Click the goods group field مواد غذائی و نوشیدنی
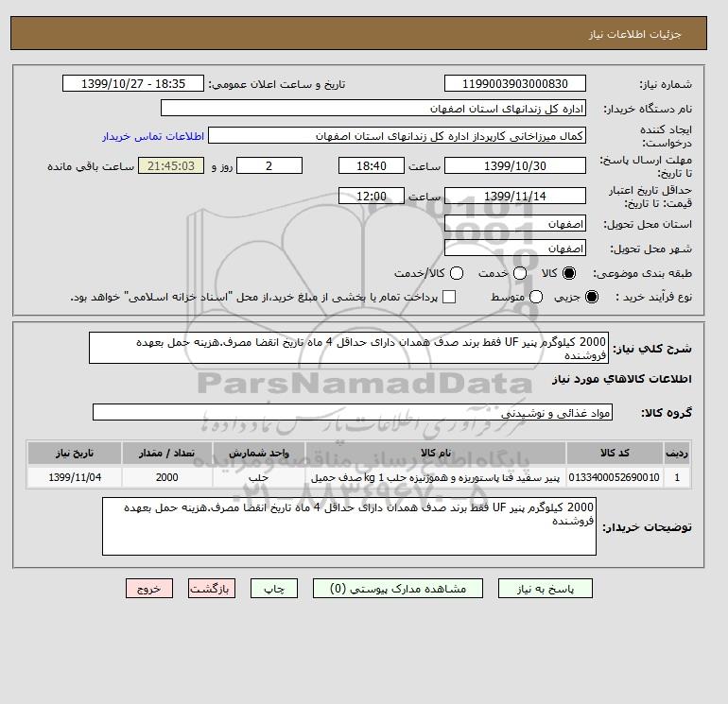The image size is (728, 704). (x=353, y=412)
